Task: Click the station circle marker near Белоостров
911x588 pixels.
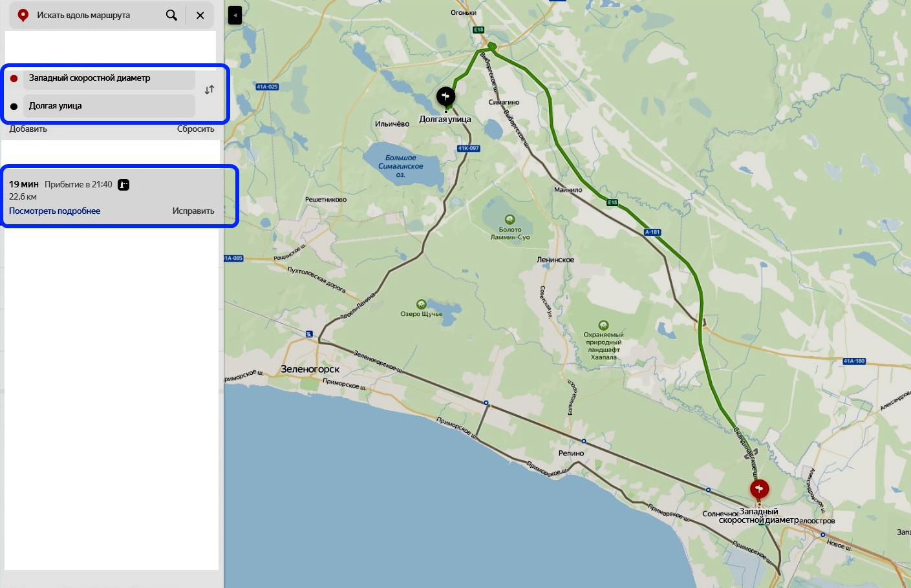Action: click(x=822, y=534)
